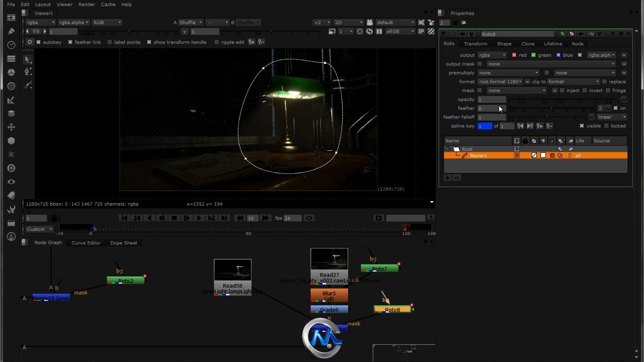This screenshot has height=362, width=644.
Task: Open the Render menu
Action: point(87,4)
